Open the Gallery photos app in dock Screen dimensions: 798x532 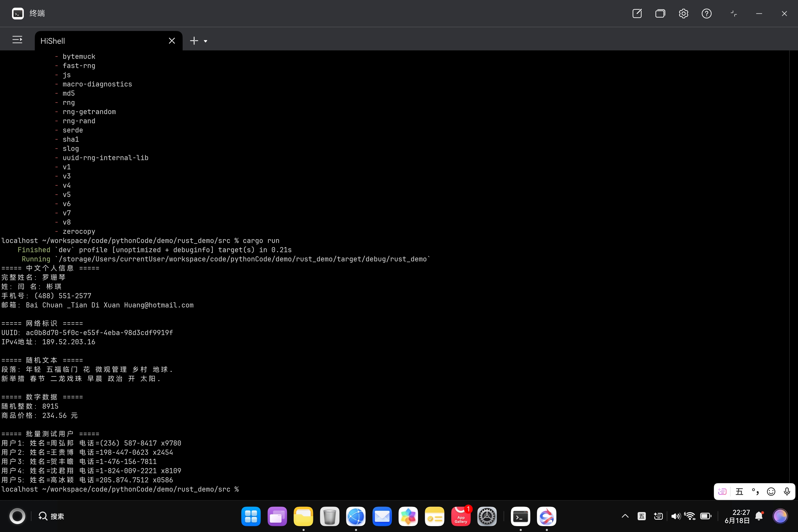point(408,516)
